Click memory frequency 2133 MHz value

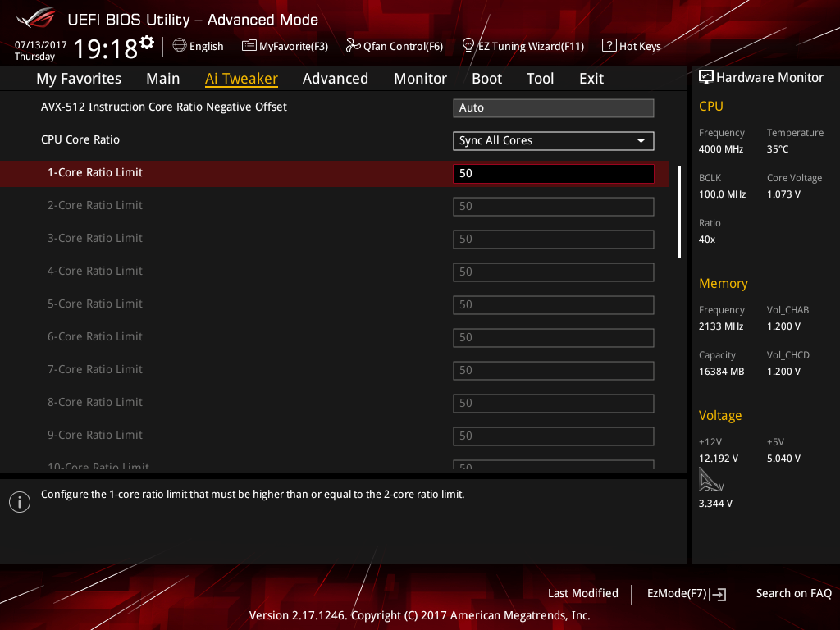pos(721,326)
